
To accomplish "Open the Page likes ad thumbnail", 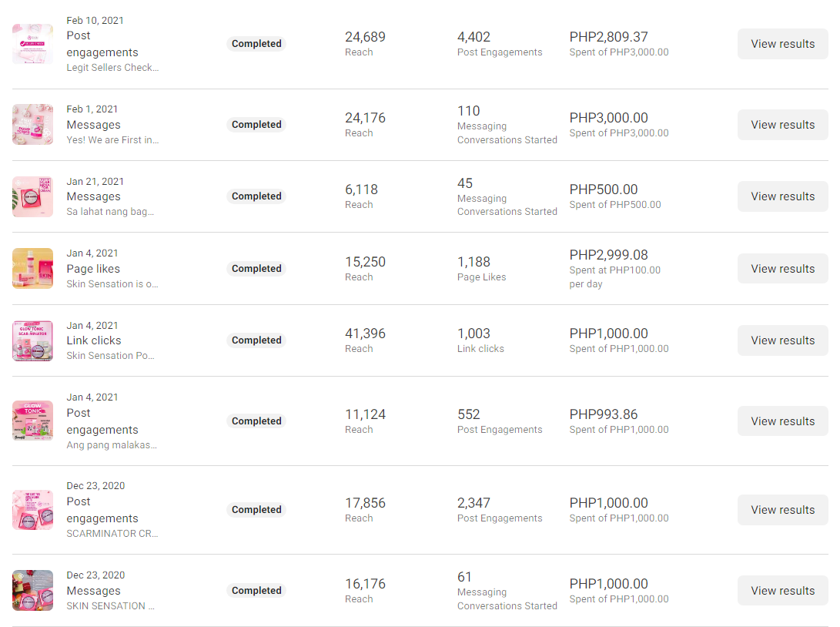I will (x=32, y=269).
